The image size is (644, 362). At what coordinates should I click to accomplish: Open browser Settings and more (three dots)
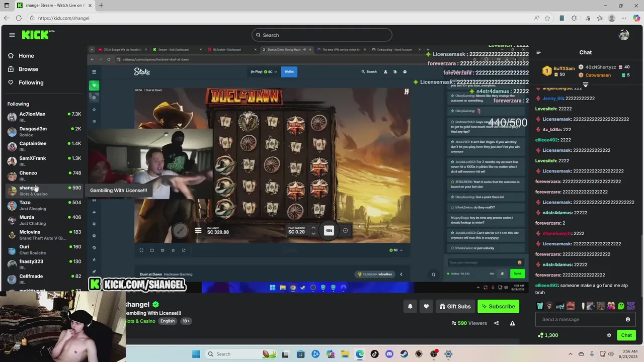pyautogui.click(x=625, y=18)
